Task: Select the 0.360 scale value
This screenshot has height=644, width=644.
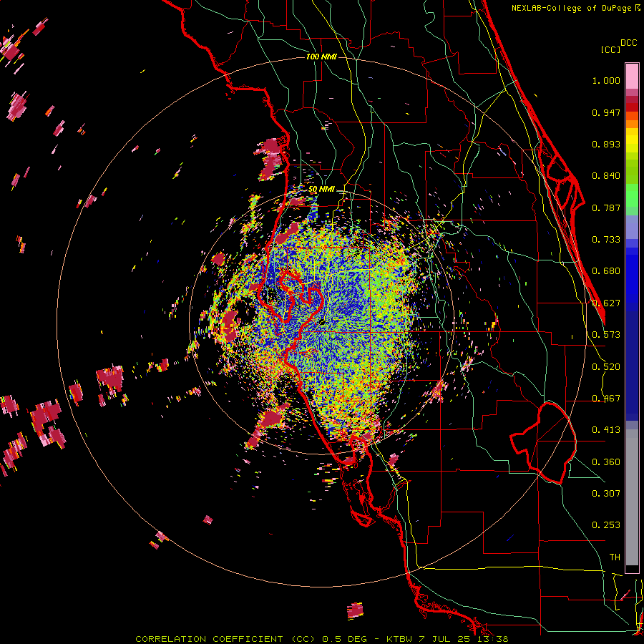Action: click(x=606, y=462)
